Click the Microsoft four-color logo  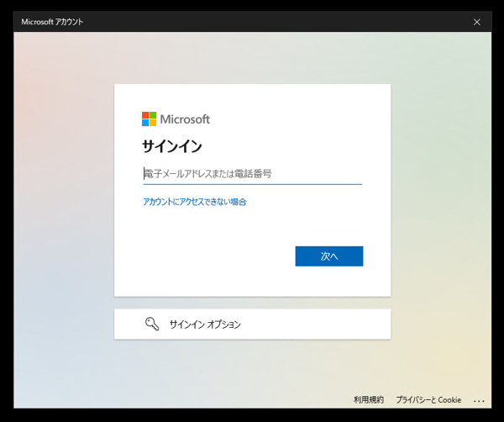point(150,119)
